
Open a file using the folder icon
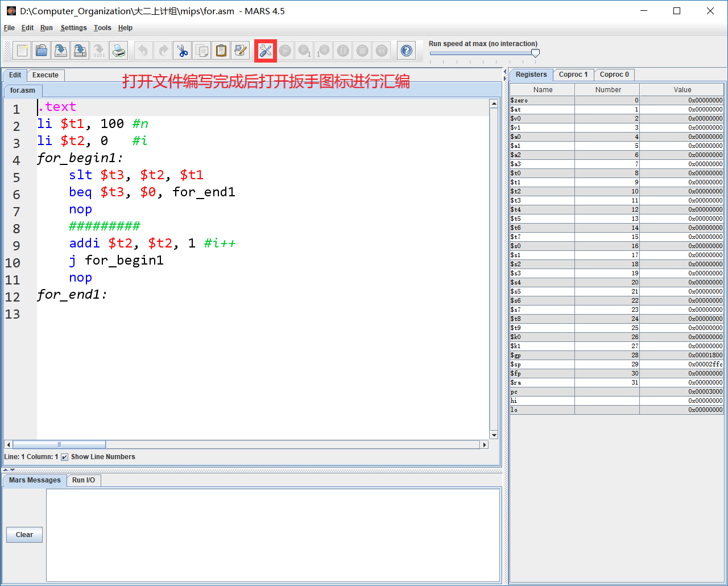click(41, 51)
